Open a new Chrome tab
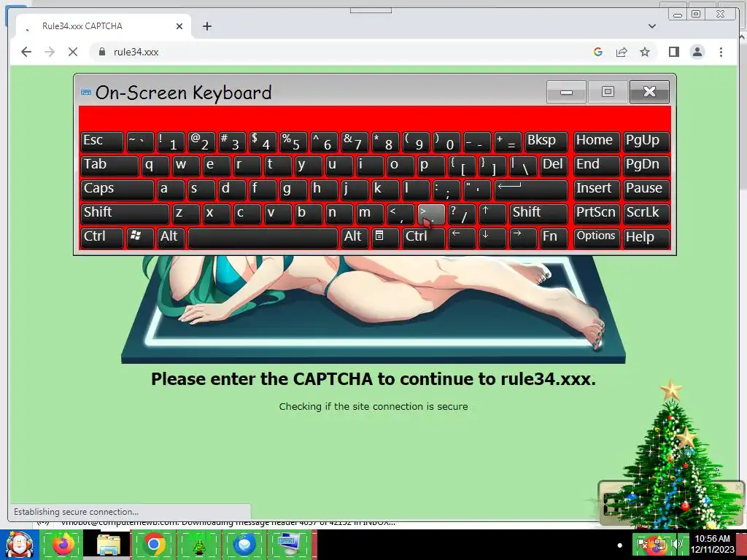The height and width of the screenshot is (560, 747). [206, 26]
